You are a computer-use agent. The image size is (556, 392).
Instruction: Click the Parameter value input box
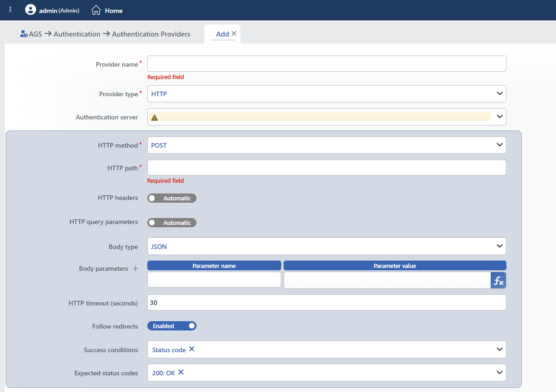coord(387,280)
